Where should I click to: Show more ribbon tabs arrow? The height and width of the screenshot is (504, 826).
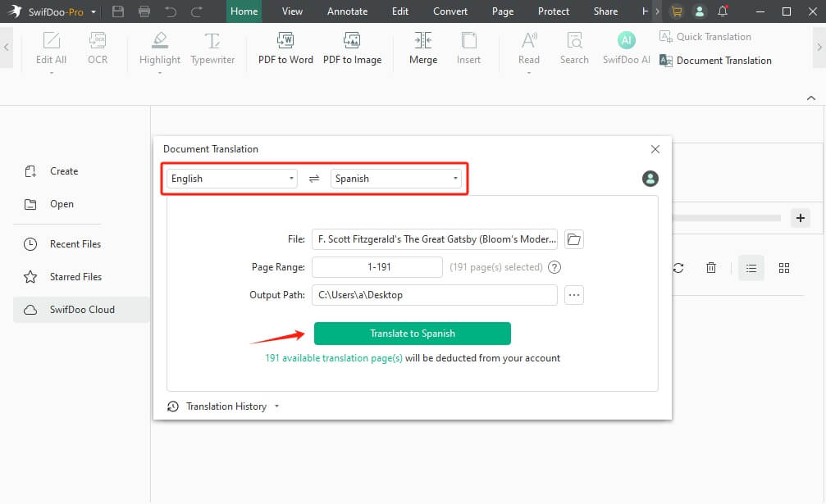point(657,11)
